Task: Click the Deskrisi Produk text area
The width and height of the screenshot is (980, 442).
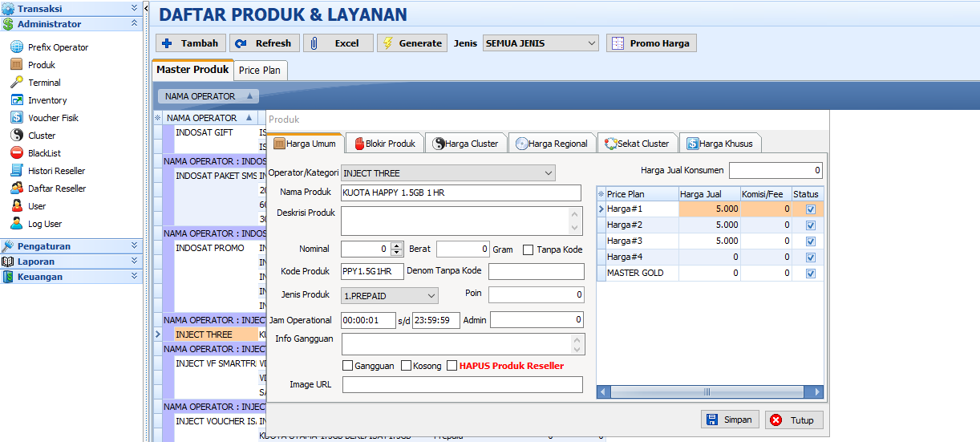Action: (x=456, y=221)
